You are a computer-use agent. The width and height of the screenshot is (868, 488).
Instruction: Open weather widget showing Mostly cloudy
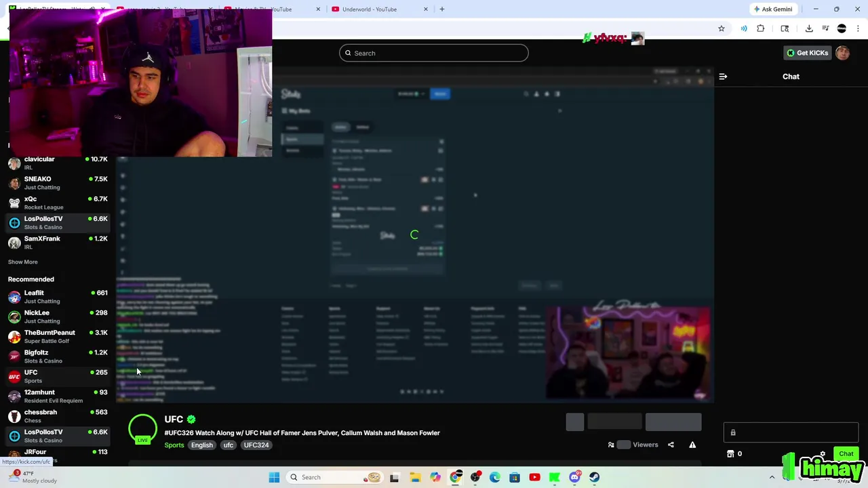tap(33, 477)
